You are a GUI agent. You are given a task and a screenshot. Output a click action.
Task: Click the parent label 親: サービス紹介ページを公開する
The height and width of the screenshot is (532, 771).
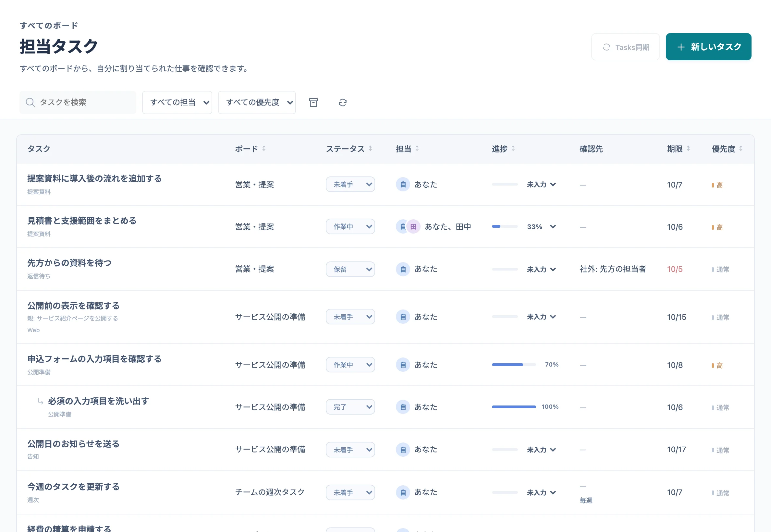[x=73, y=318]
